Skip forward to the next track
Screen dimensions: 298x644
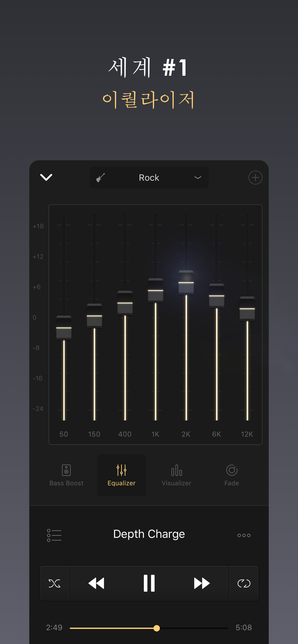click(202, 583)
